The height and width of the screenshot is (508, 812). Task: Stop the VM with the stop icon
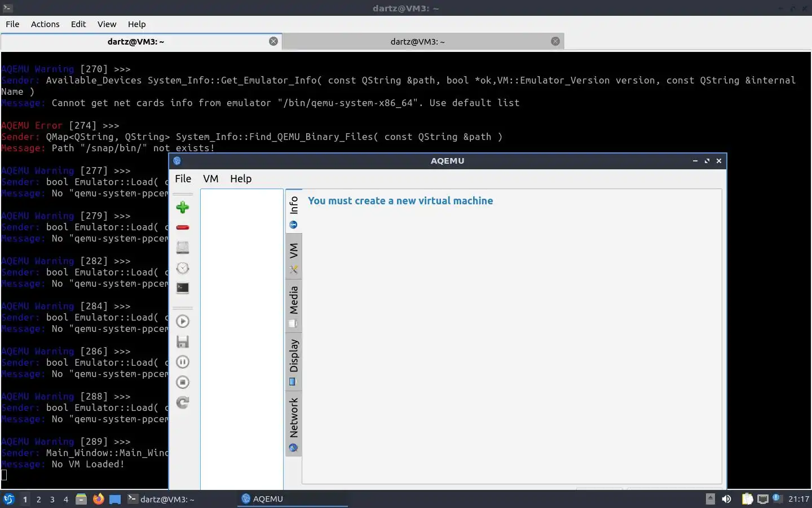(x=182, y=382)
